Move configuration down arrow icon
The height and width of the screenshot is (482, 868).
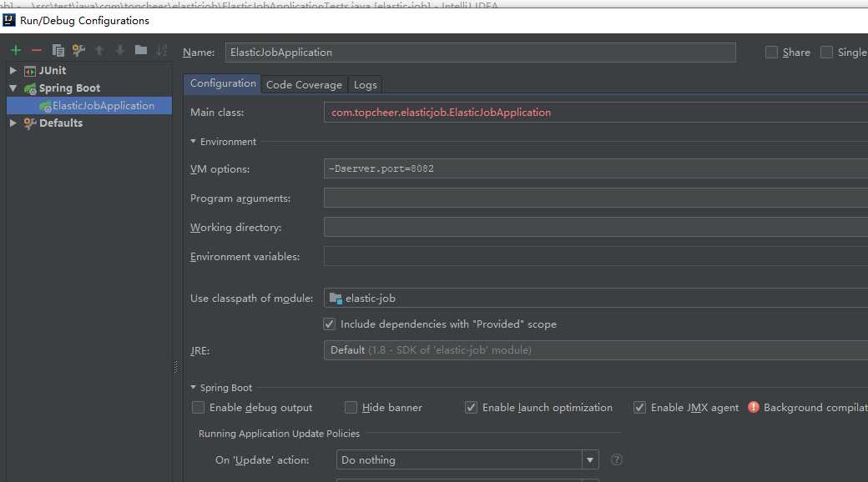(119, 50)
